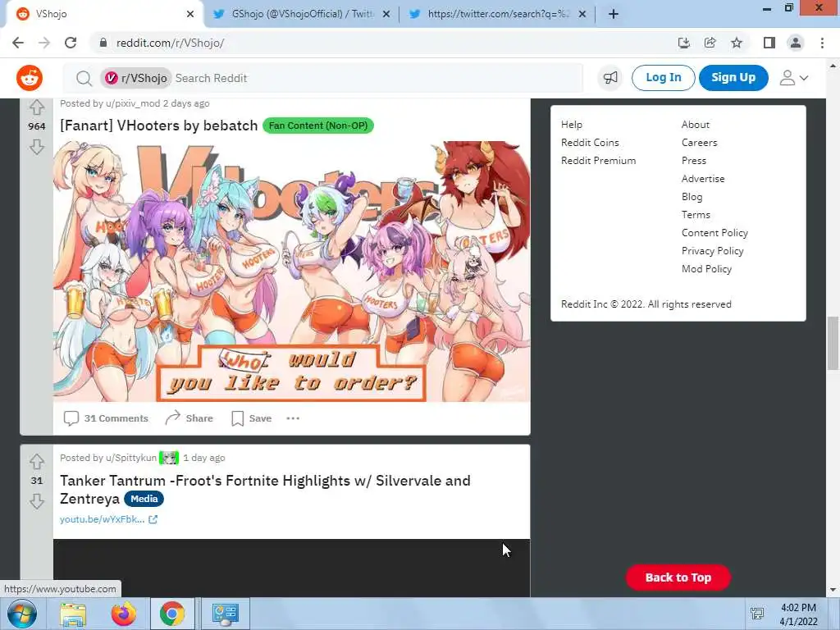Open u/pixiv_mod profile link
The height and width of the screenshot is (630, 840).
[x=133, y=103]
